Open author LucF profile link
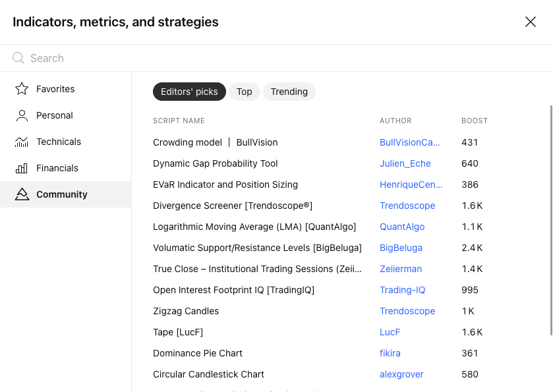The image size is (553, 392). [390, 333]
